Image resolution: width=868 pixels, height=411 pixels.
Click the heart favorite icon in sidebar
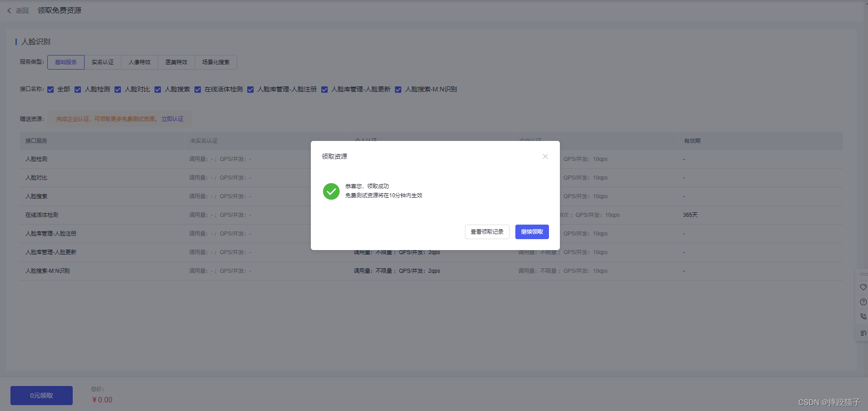pos(863,287)
